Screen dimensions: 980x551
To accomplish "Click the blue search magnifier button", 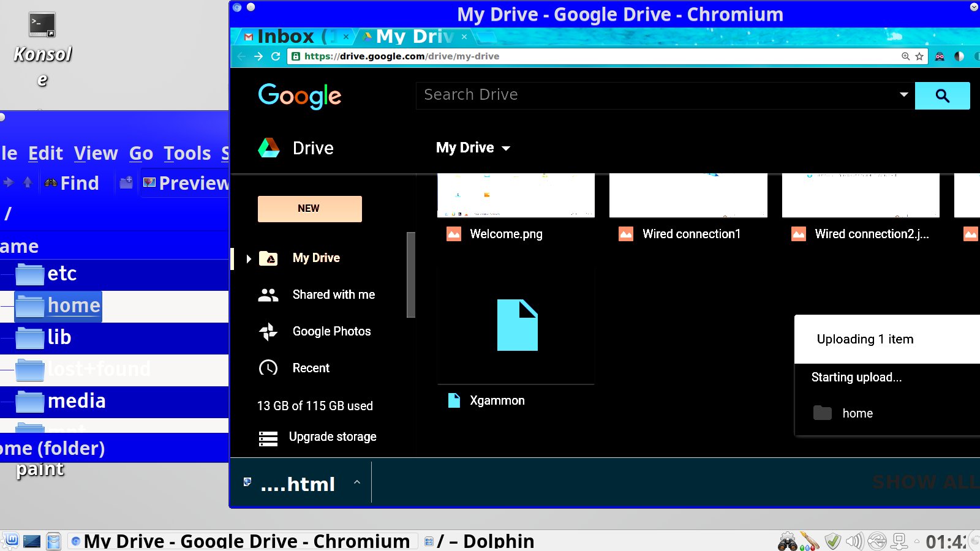I will [x=942, y=96].
